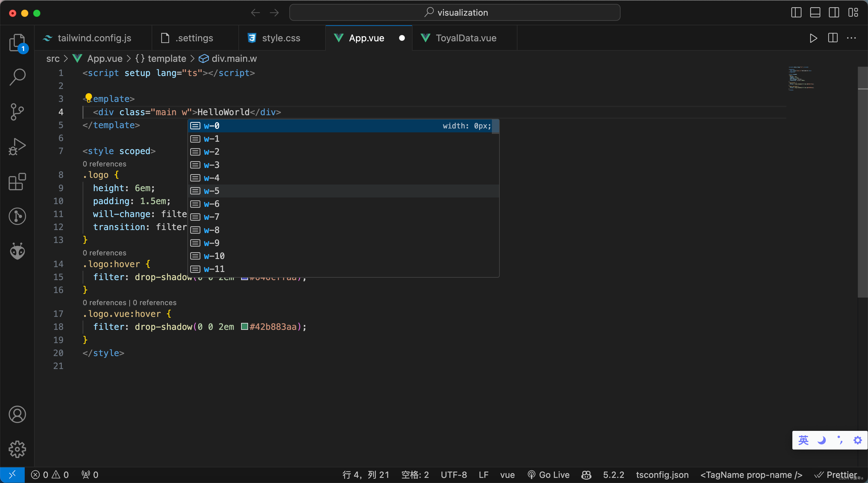Viewport: 868px width, 483px height.
Task: Change language mode via vue
Action: coord(508,475)
